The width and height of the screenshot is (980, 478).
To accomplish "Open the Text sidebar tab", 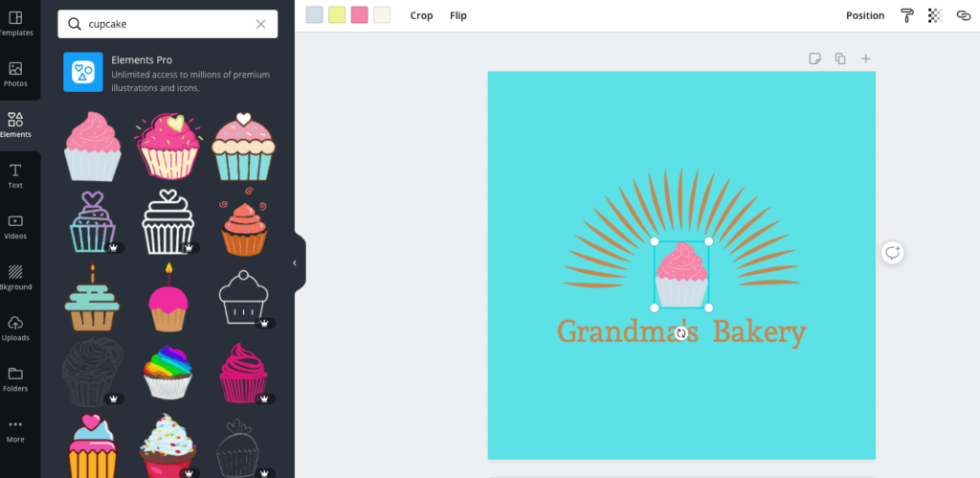I will click(x=15, y=176).
